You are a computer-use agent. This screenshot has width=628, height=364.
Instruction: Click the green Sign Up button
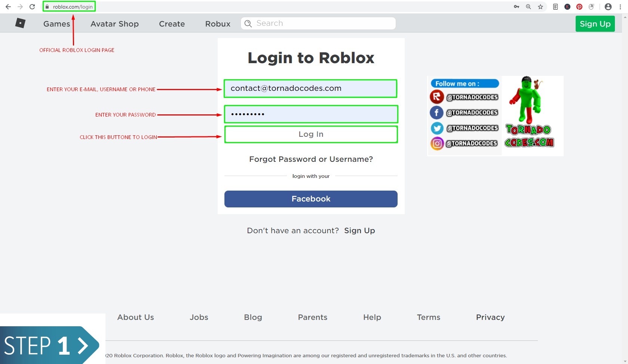click(x=595, y=24)
